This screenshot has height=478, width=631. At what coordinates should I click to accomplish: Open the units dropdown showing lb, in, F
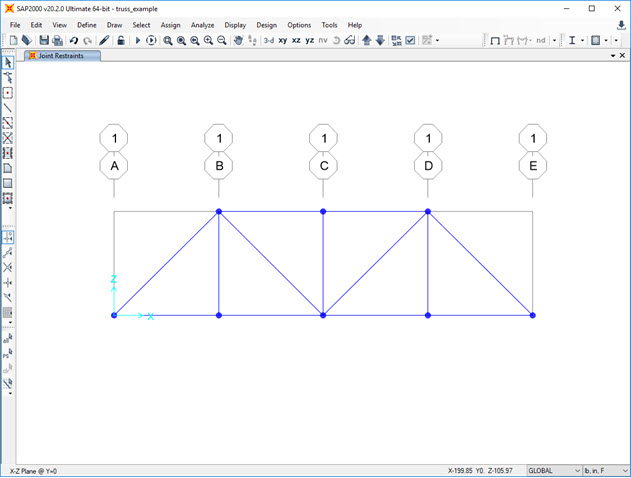point(607,470)
